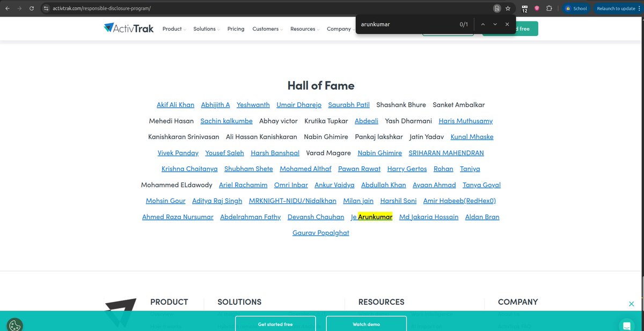Open the chat widget icon
The height and width of the screenshot is (331, 644).
tap(626, 325)
